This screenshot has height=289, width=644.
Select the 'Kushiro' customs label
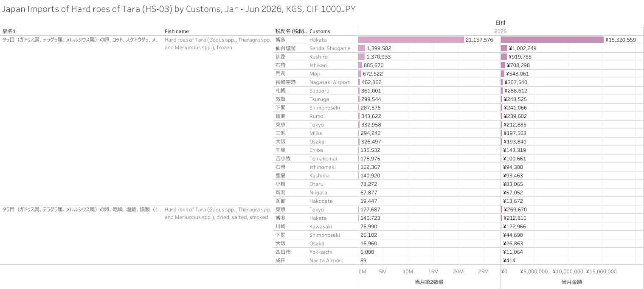318,56
